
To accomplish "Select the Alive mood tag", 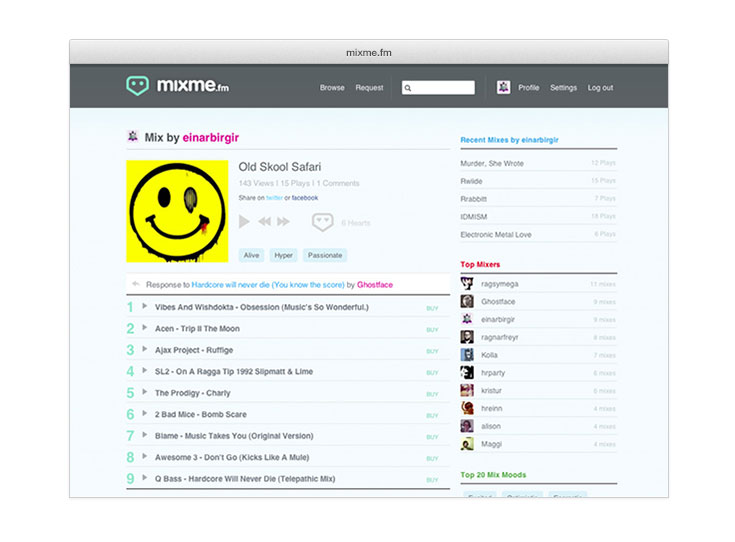I will coord(251,255).
